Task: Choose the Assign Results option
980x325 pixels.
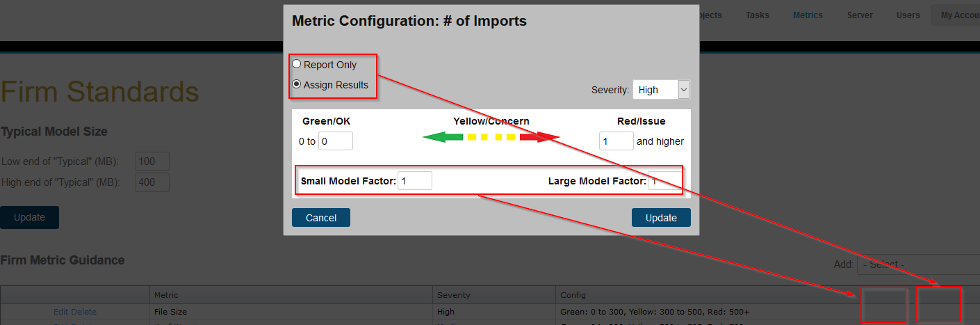Action: (x=297, y=85)
